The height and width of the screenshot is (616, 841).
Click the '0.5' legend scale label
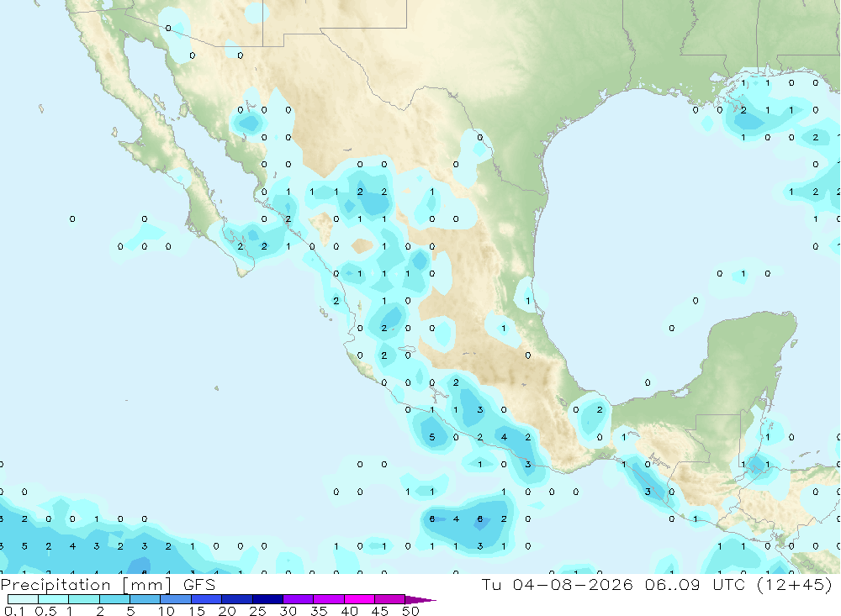point(45,611)
